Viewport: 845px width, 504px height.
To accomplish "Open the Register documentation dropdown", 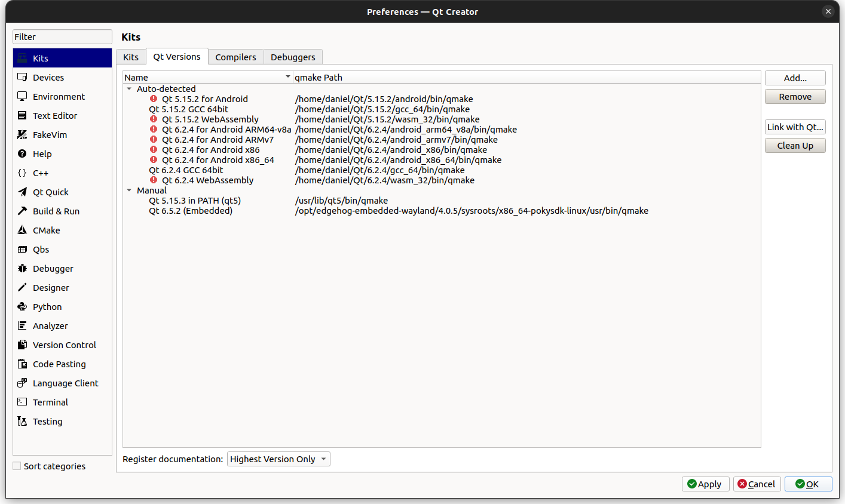I will (x=278, y=459).
